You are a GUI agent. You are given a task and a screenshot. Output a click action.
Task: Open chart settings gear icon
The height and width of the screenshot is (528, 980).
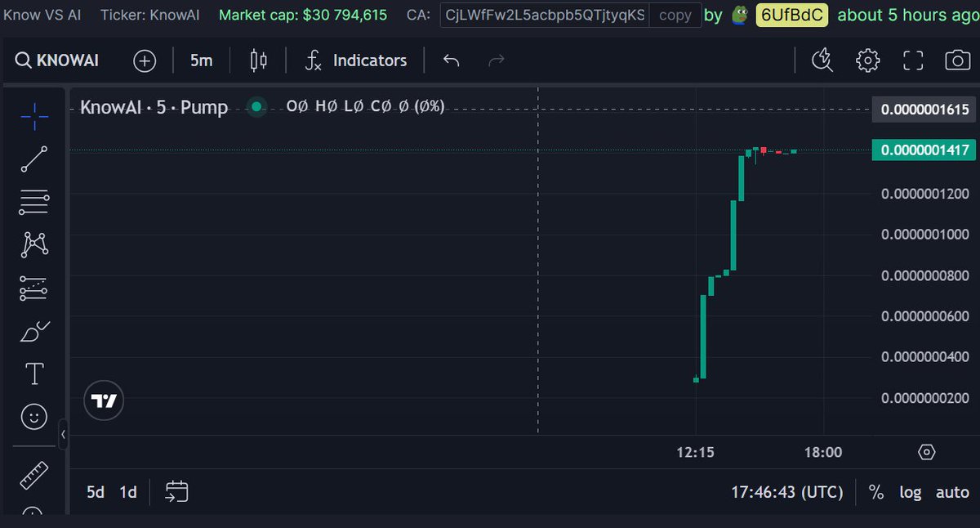click(x=867, y=60)
